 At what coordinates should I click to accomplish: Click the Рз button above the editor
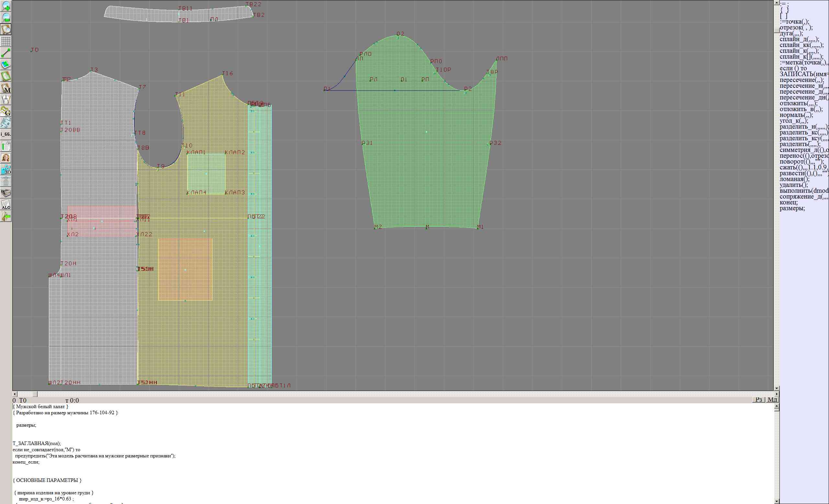758,399
